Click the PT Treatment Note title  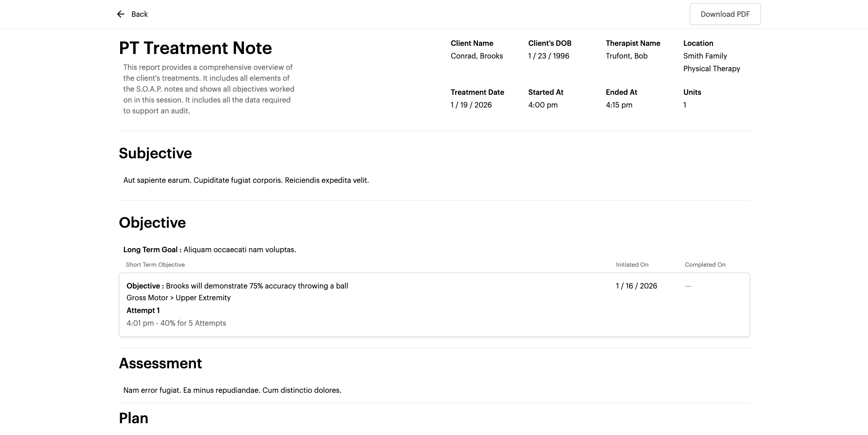pos(195,48)
